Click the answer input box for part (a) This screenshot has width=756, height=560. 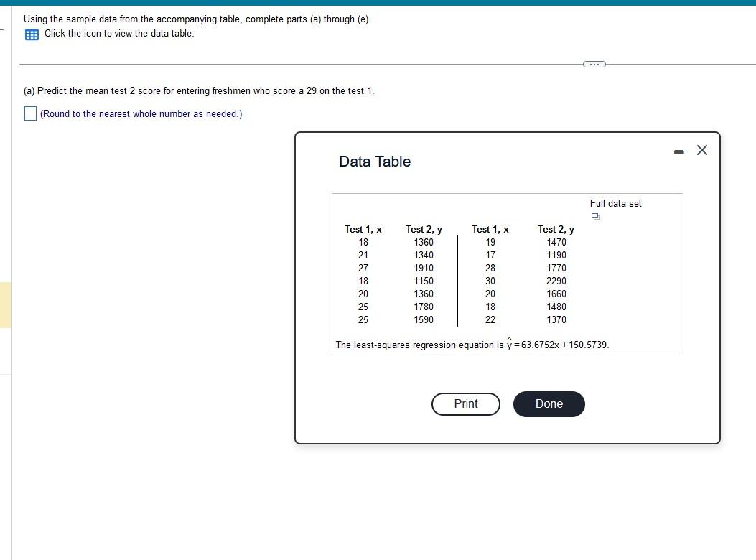(x=29, y=113)
